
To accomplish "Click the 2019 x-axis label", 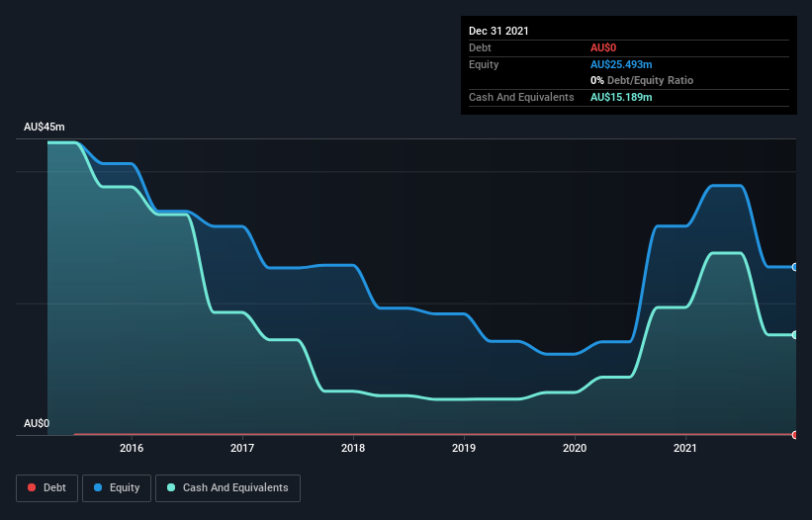I will 464,448.
